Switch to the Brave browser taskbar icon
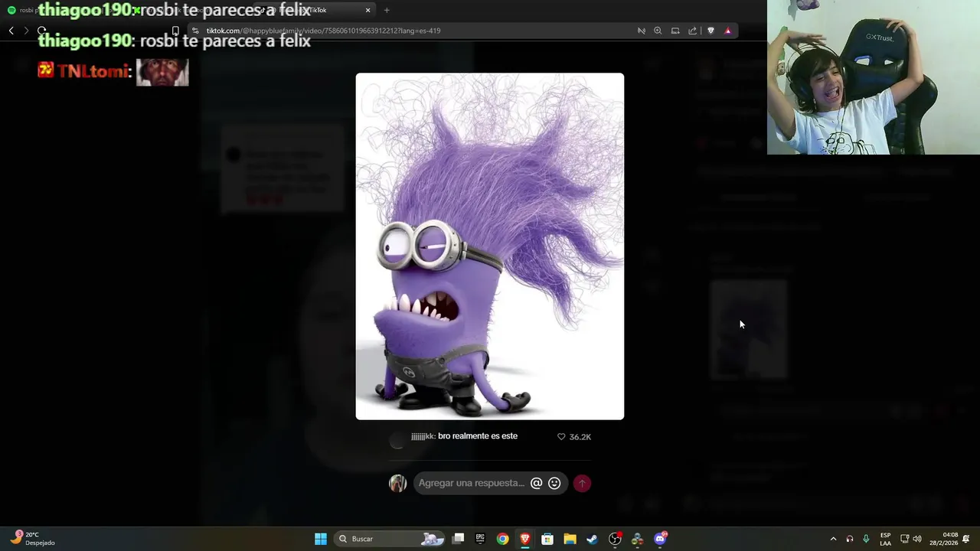This screenshot has height=551, width=980. (525, 539)
